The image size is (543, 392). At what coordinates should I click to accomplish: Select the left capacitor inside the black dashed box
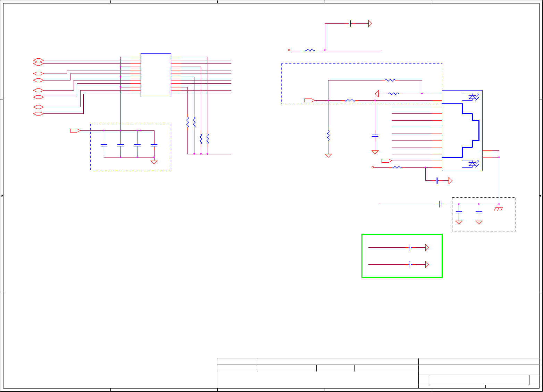pos(459,212)
